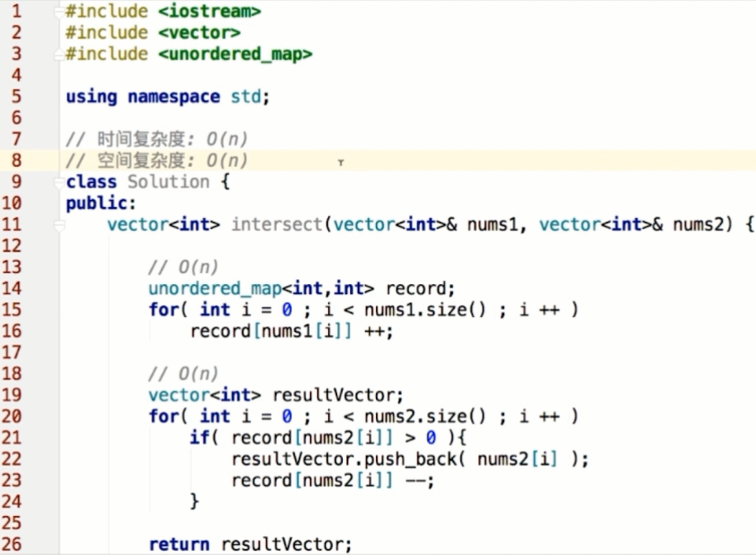Click "record[nums1[i]]" on line 16
Viewport: 756px width, 555px height.
tap(271, 331)
